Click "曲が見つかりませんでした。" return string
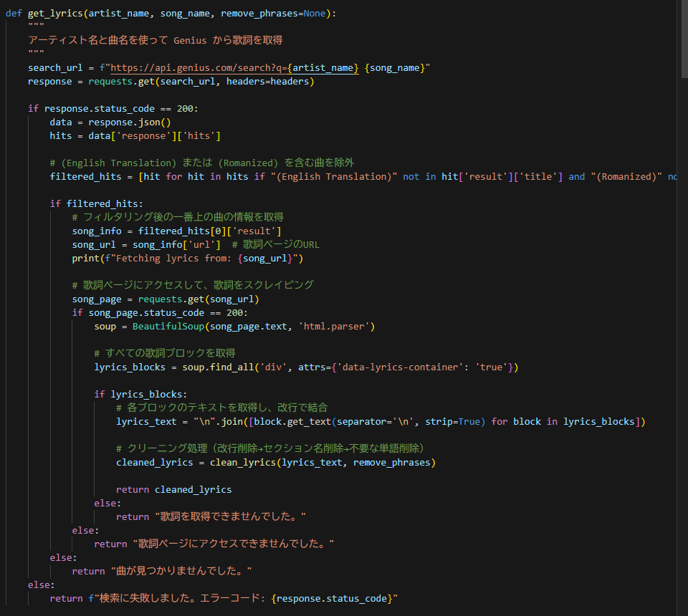The height and width of the screenshot is (616, 688). click(x=181, y=571)
